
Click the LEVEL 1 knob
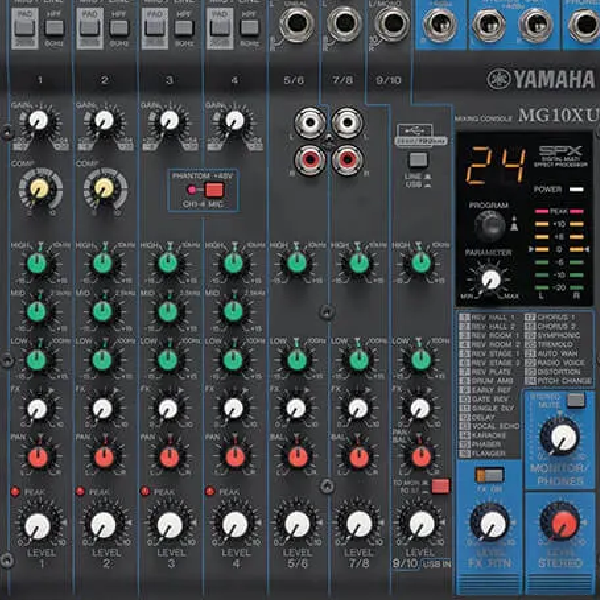coord(38,526)
